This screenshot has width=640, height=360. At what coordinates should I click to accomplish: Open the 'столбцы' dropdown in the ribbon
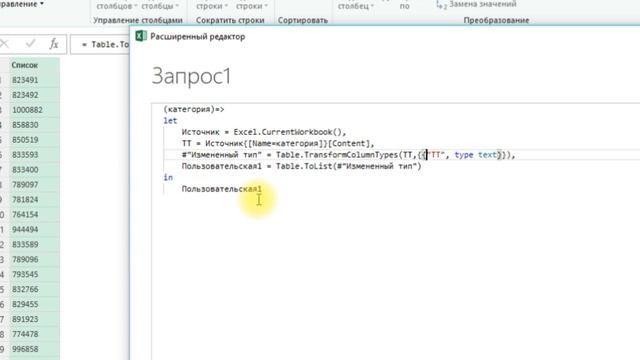pos(160,6)
